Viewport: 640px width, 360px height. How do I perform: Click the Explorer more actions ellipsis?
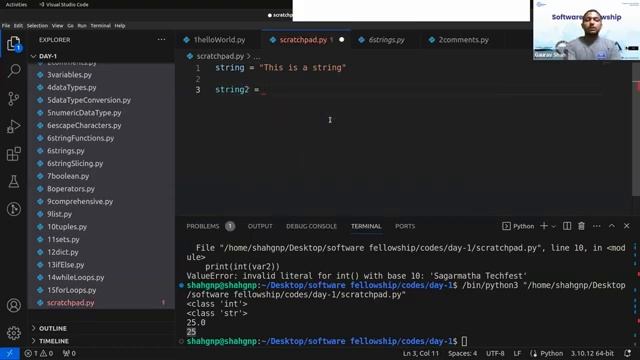tap(162, 40)
